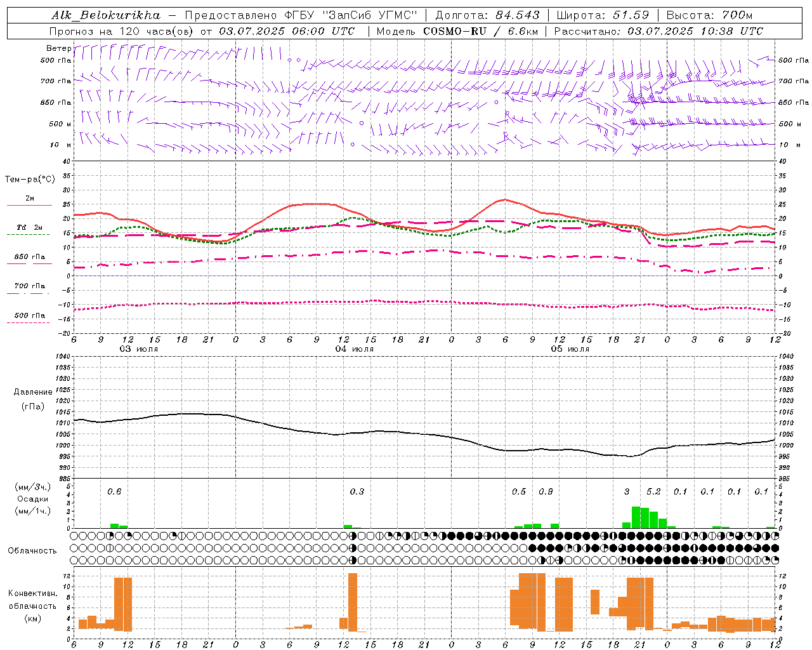Click the Конвективн. облачность label
This screenshot has width=812, height=650.
[x=33, y=599]
